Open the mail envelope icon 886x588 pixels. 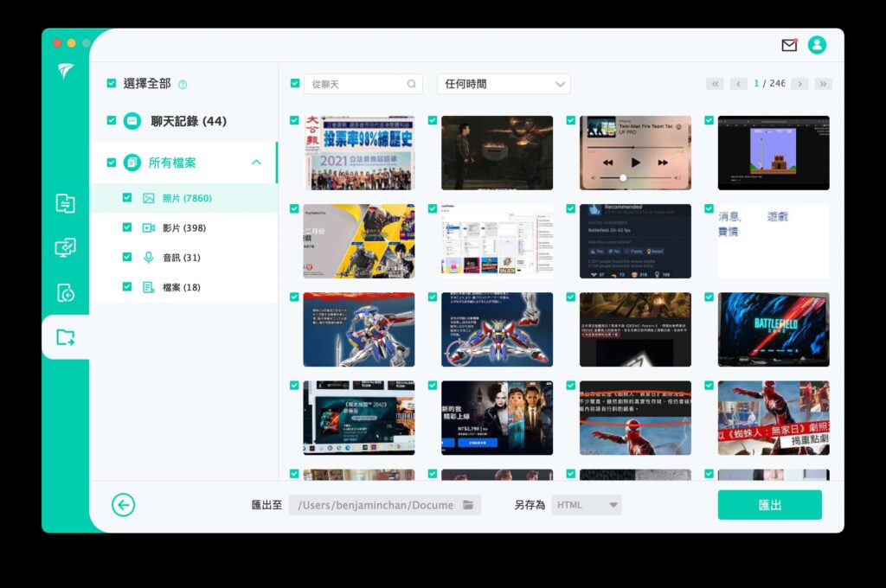tap(789, 45)
